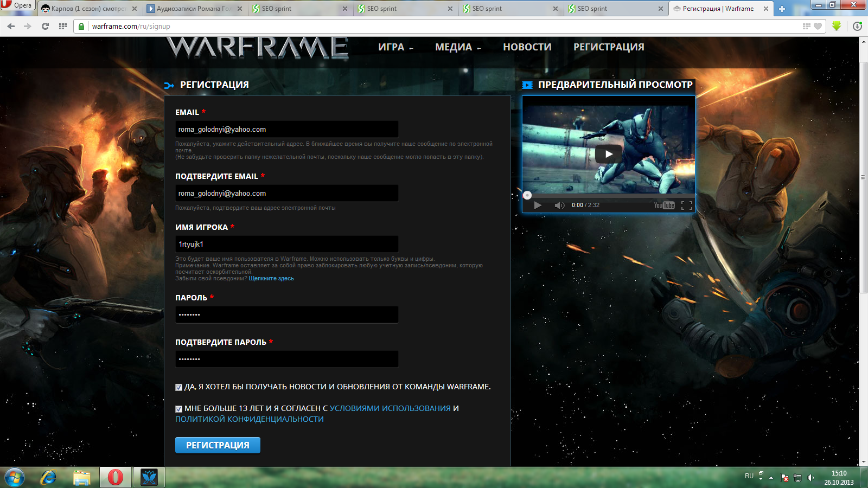Open language bar options small arrow
This screenshot has height=488, width=868.
[761, 479]
